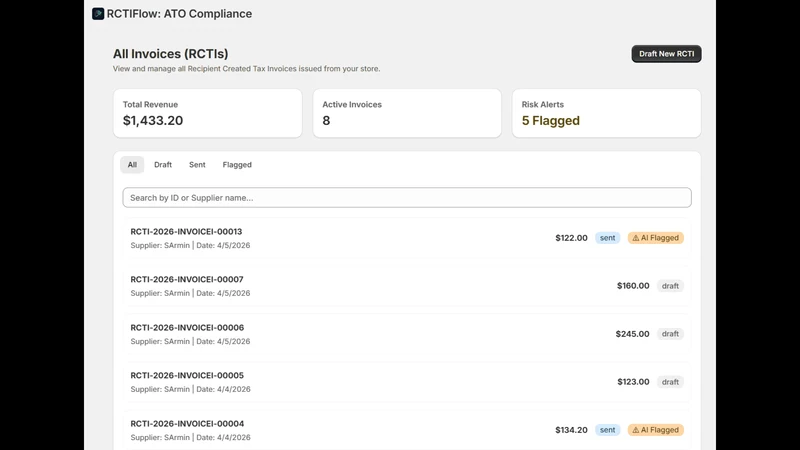Switch to the Sent tab
Screen dimensions: 800x450
197,165
